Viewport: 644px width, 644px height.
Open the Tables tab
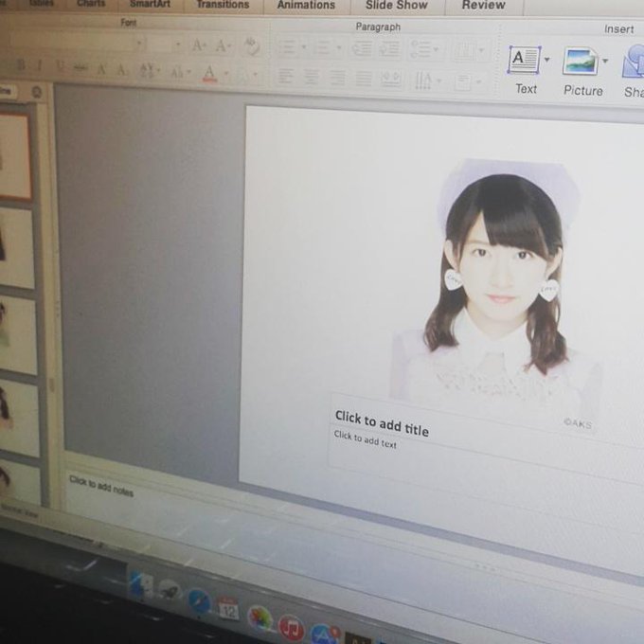tap(41, 3)
